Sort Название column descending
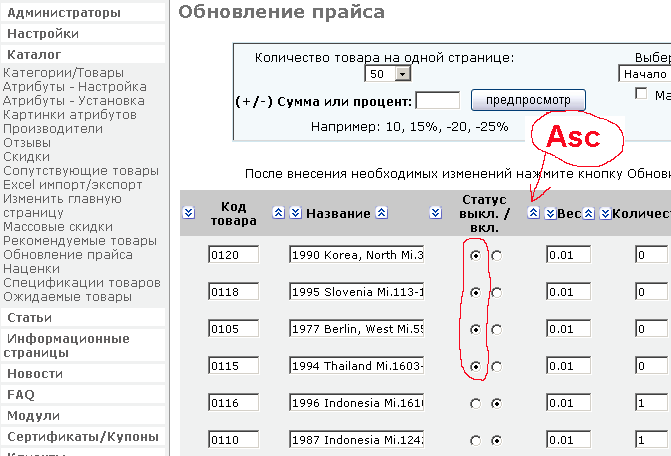671x456 pixels. coord(296,213)
